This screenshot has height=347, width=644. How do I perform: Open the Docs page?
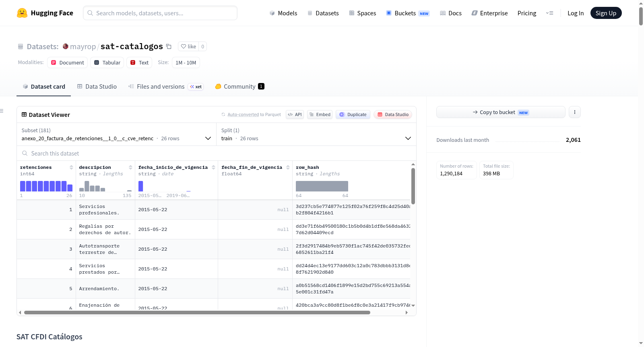pyautogui.click(x=450, y=13)
